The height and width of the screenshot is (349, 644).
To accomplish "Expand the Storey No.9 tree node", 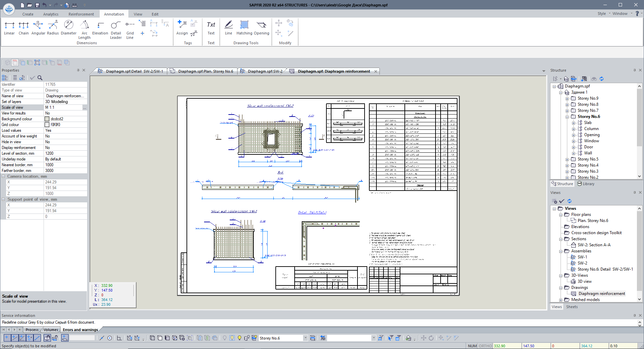I will coord(567,98).
